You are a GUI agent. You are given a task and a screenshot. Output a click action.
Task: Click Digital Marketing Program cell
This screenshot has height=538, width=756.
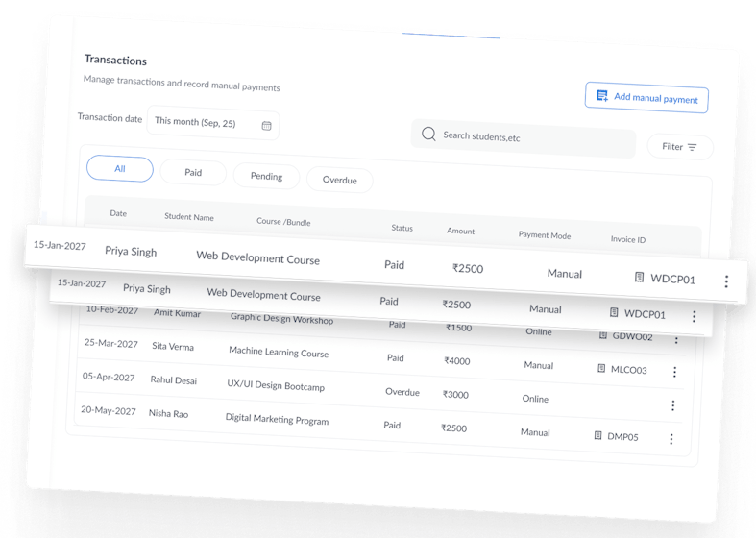tap(277, 419)
